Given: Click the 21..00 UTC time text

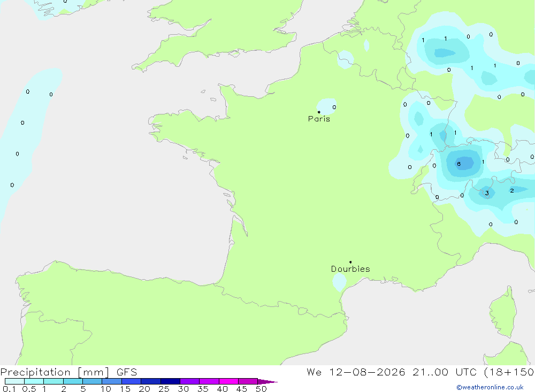Looking at the screenshot, I should click(x=444, y=372).
